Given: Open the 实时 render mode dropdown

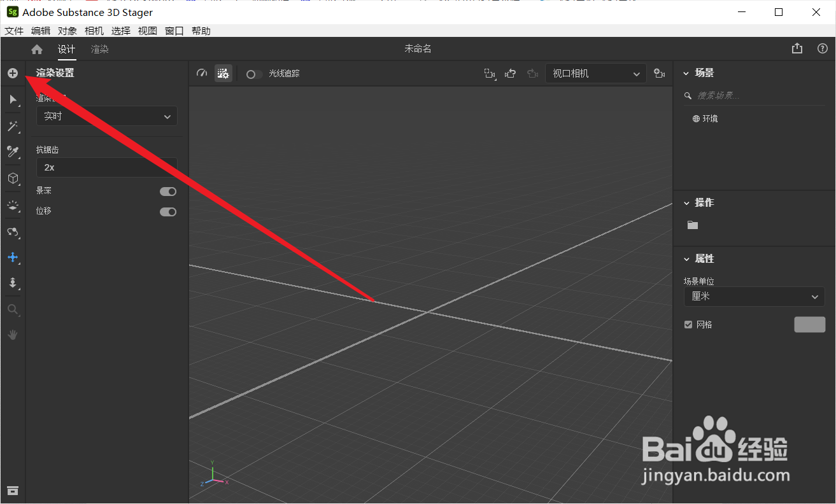Looking at the screenshot, I should [107, 116].
